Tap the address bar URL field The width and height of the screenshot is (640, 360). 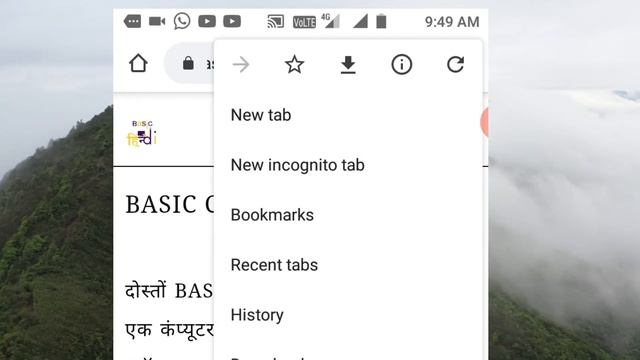tap(190, 63)
